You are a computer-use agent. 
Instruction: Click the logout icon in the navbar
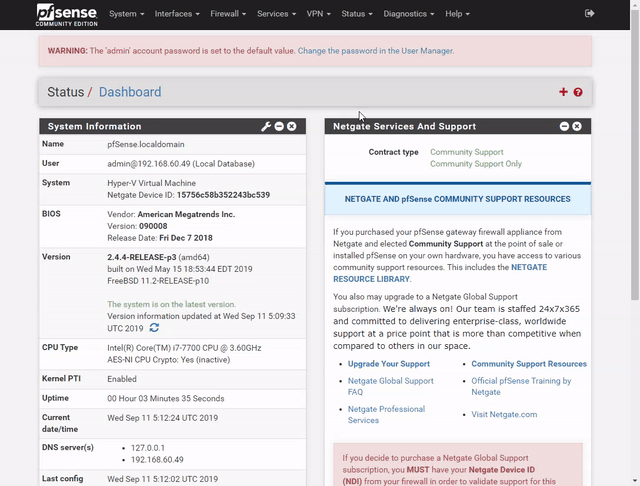click(589, 13)
